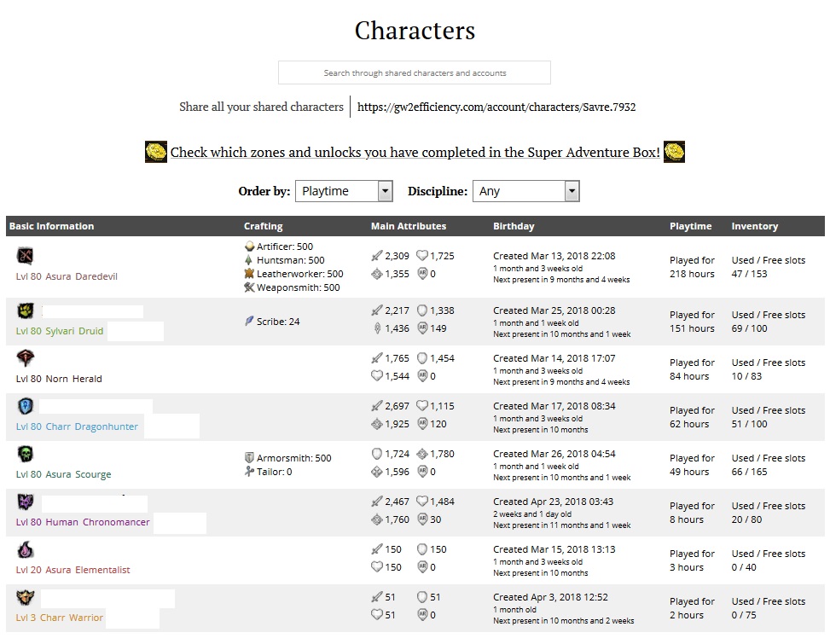
Task: Click the Order by dropdown arrow
Action: [x=385, y=191]
